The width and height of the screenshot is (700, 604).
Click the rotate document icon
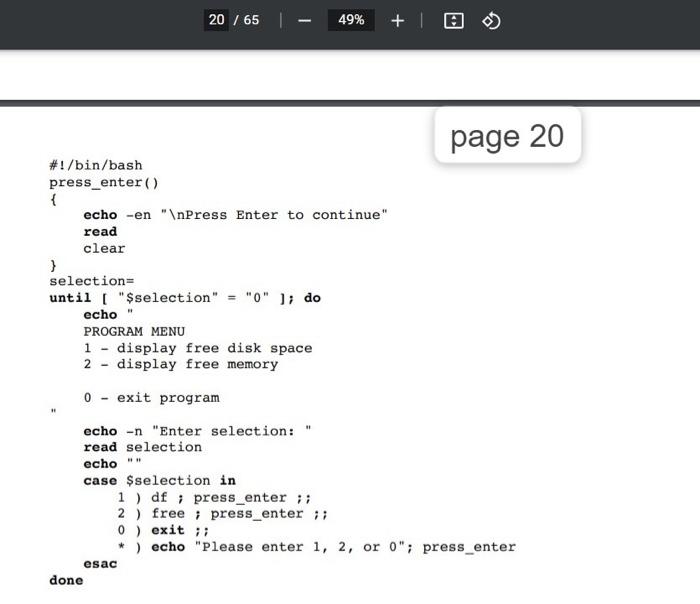(x=491, y=21)
